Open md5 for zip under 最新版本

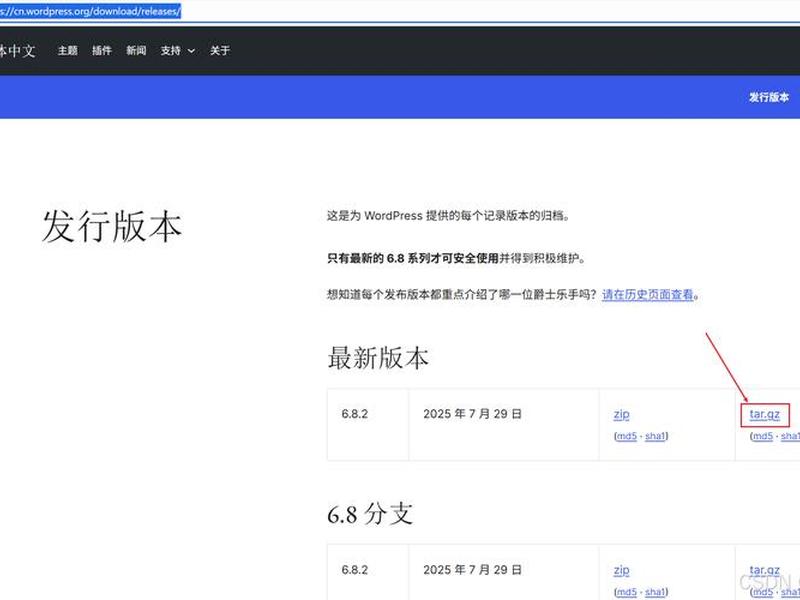click(627, 436)
